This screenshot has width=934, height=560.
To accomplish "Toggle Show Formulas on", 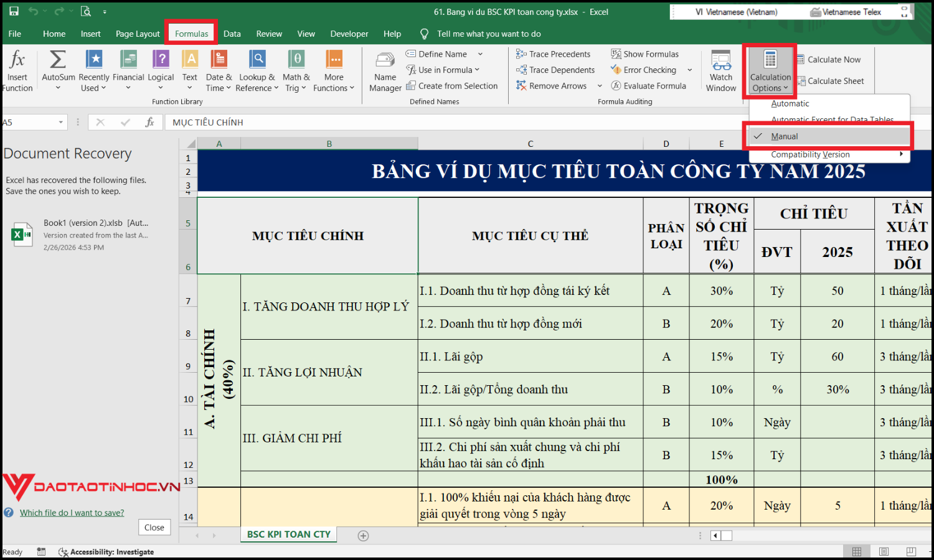I will coord(646,54).
